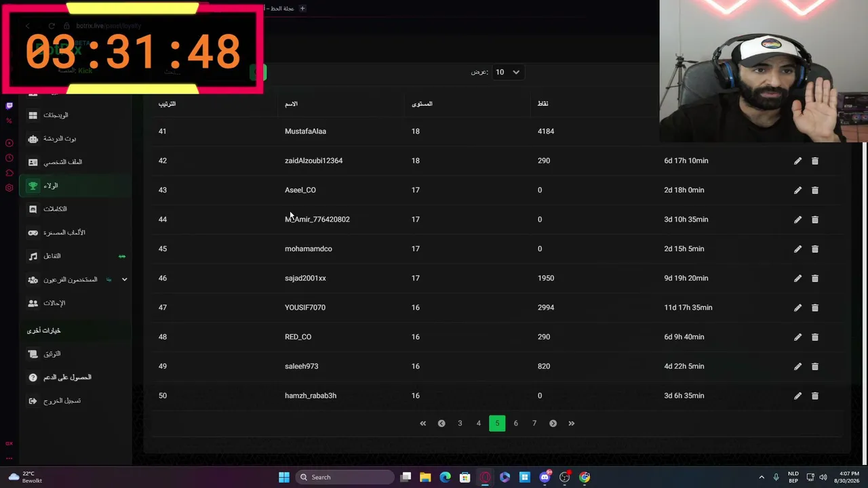Show hidden system tray icons
This screenshot has height=488, width=868.
[x=762, y=477]
